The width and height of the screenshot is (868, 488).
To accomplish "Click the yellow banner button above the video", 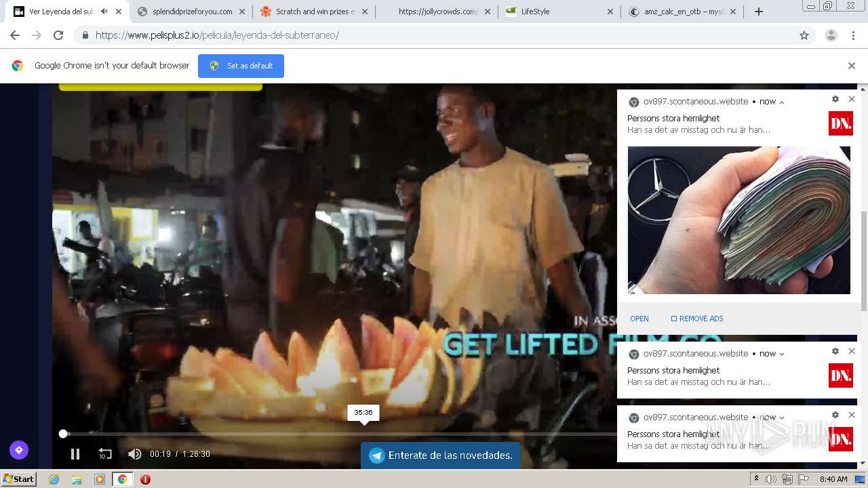I will tap(161, 87).
